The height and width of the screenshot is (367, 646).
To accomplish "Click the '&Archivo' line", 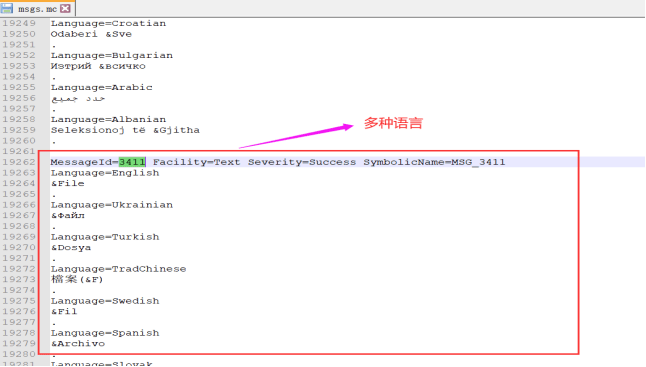I will pyautogui.click(x=78, y=344).
